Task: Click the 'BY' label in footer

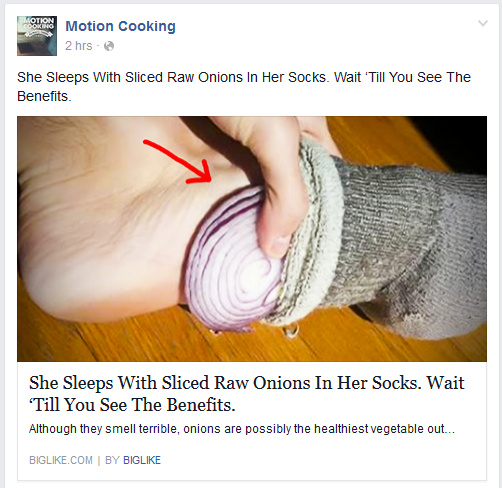Action: click(x=112, y=460)
